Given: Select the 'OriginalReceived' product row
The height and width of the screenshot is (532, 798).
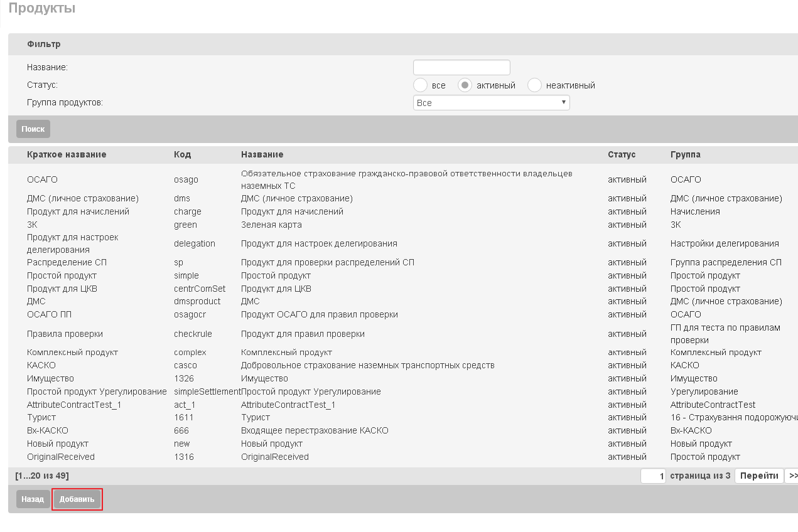Looking at the screenshot, I should tap(403, 457).
